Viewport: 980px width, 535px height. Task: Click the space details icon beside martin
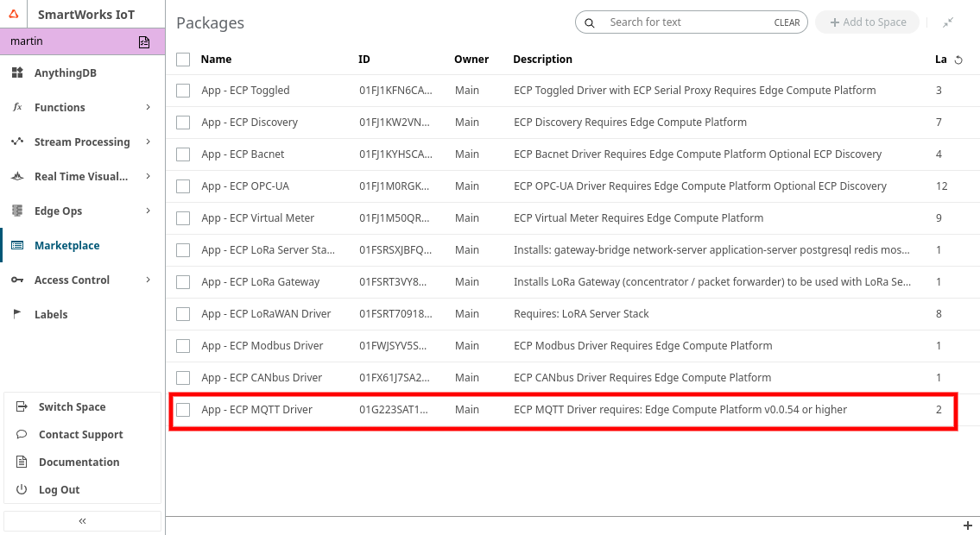click(x=144, y=41)
